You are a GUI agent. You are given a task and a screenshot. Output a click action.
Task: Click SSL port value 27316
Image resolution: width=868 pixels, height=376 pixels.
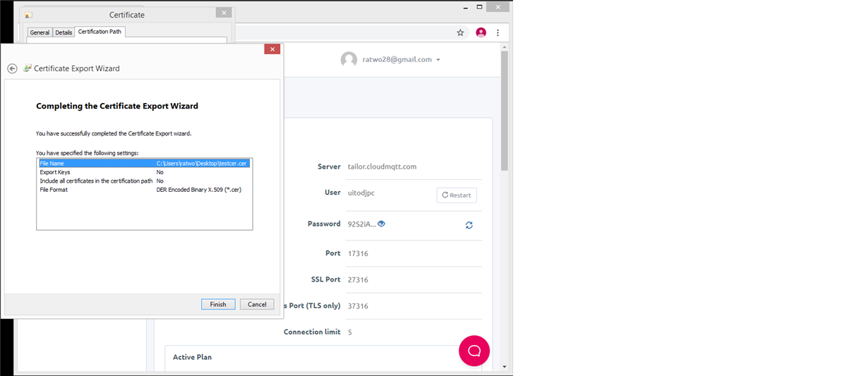click(358, 279)
